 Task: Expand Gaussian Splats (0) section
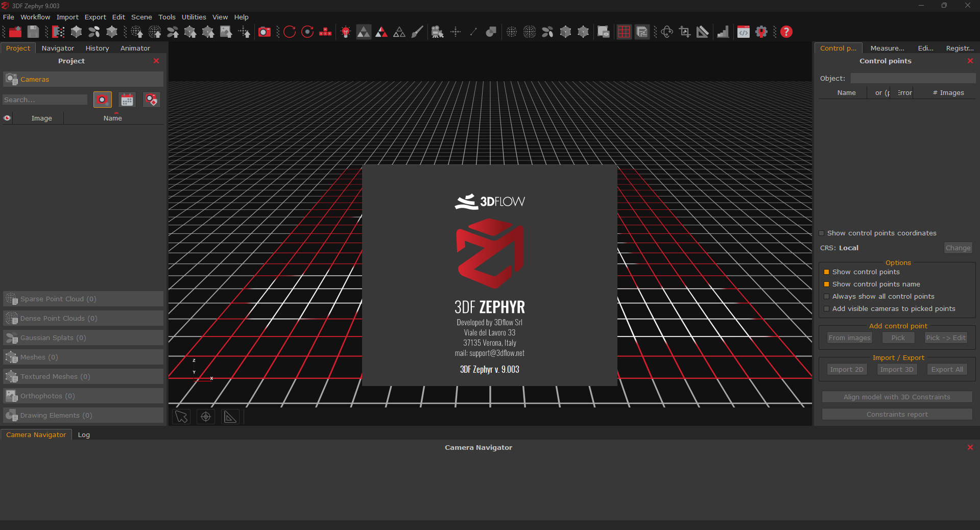point(83,338)
